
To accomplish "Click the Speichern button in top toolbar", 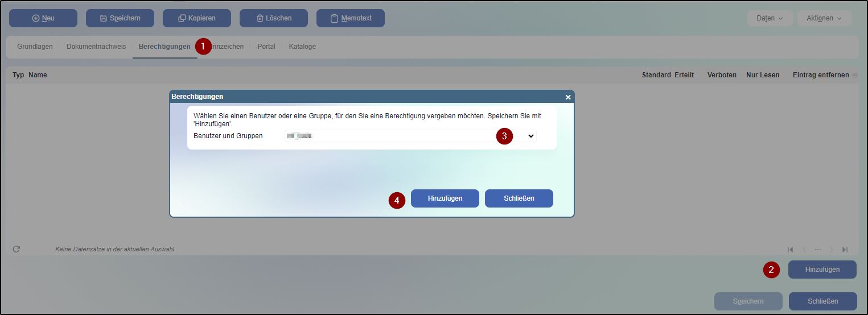I will (x=120, y=18).
